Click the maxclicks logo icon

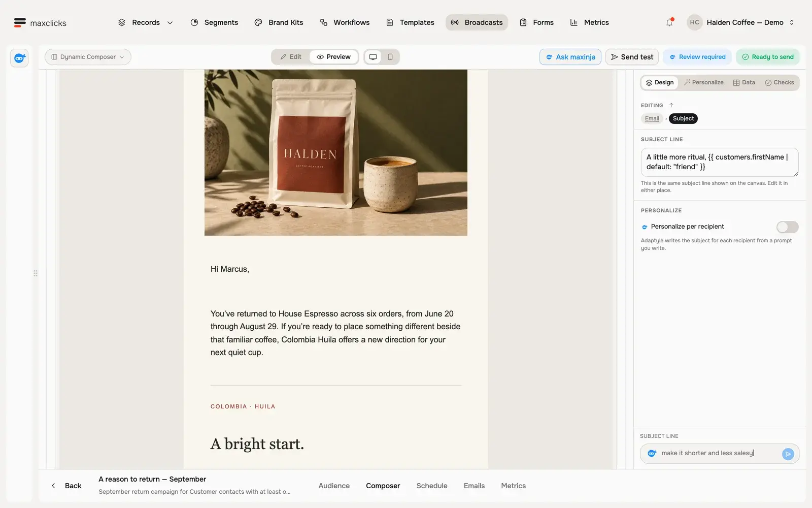tap(20, 22)
